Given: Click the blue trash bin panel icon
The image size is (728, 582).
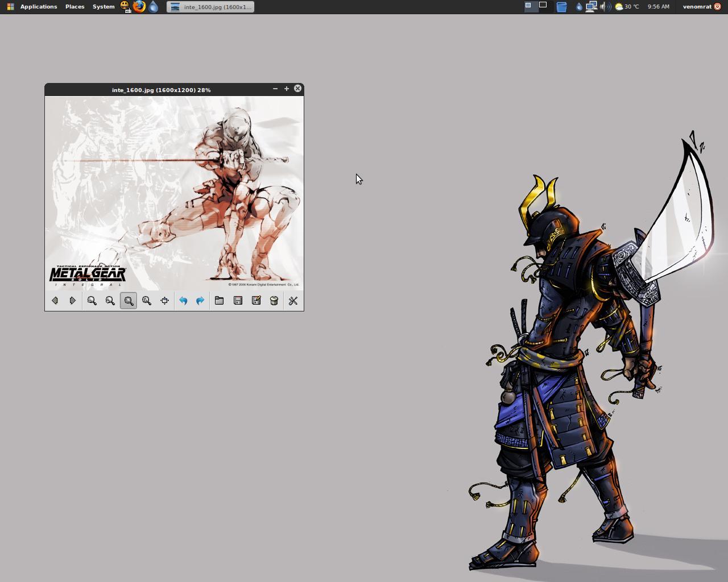Looking at the screenshot, I should tap(561, 7).
